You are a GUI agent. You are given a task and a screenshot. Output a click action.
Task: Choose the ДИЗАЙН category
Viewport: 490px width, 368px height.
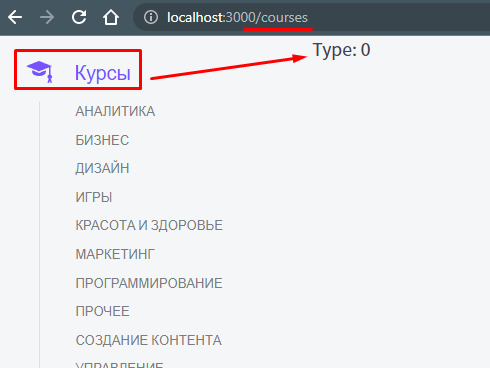[x=102, y=168]
